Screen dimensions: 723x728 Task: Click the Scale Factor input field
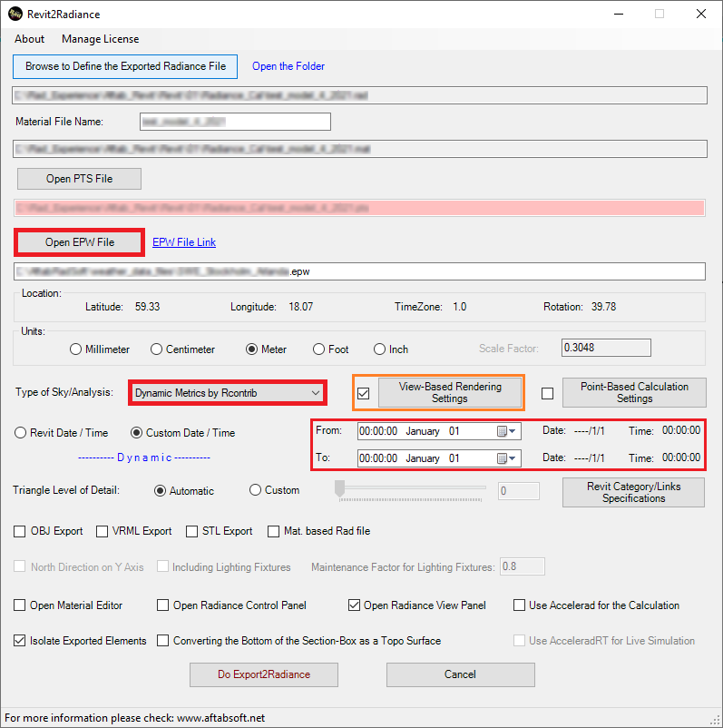606,348
